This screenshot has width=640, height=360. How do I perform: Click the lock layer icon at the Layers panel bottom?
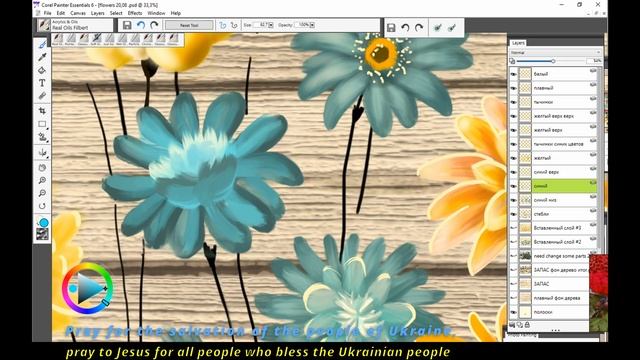527,325
